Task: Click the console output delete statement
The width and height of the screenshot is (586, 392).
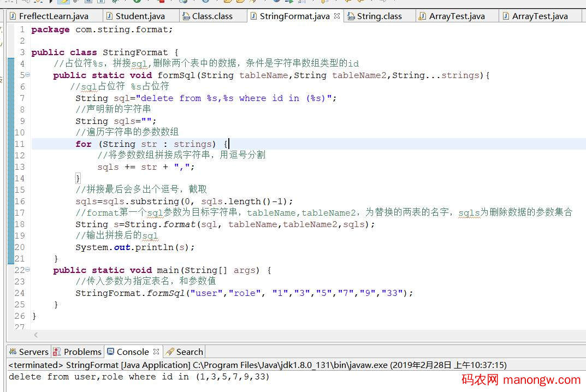Action: click(139, 377)
